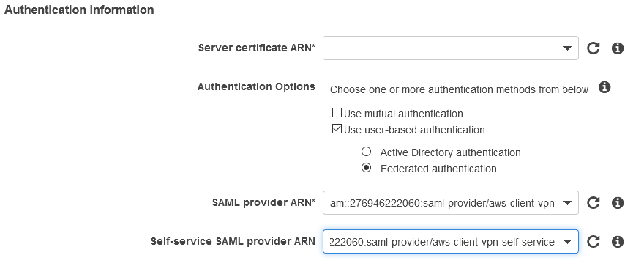Show info for Self-service SAML provider ARN
This screenshot has width=644, height=269.
pos(618,242)
